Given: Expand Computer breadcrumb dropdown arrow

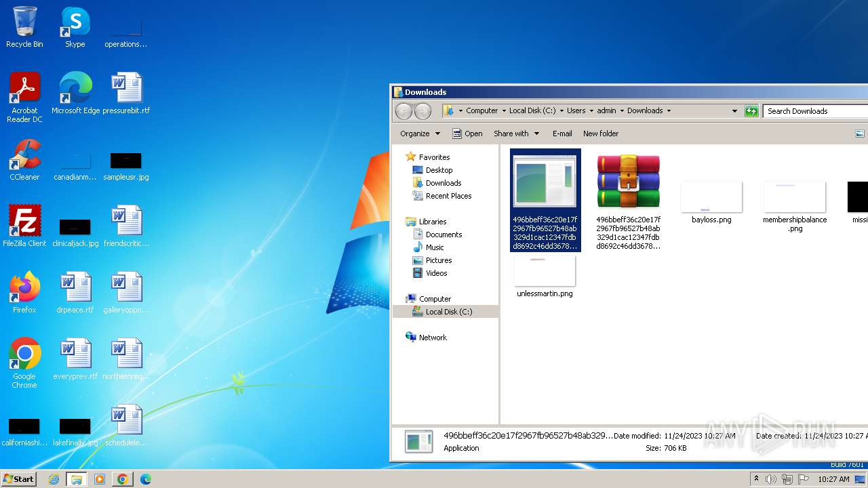Looking at the screenshot, I should [x=504, y=110].
